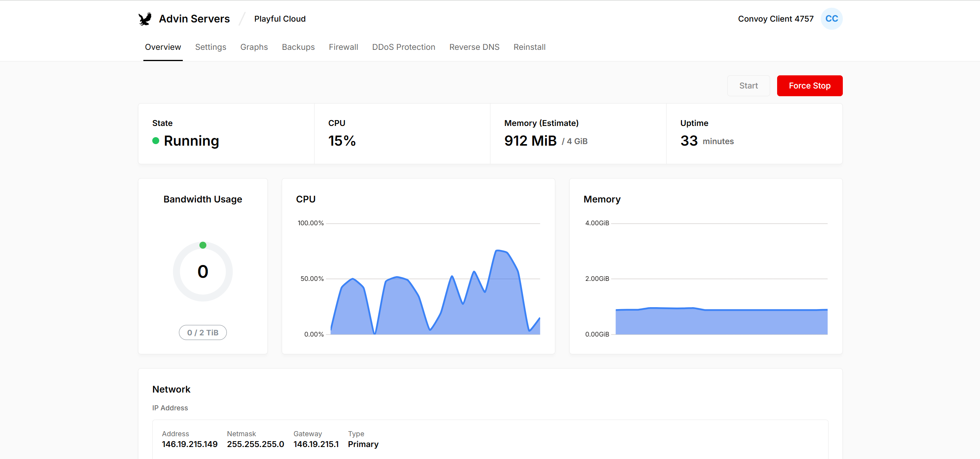980x459 pixels.
Task: Click the Convoy Client 4757 username
Action: click(x=776, y=19)
